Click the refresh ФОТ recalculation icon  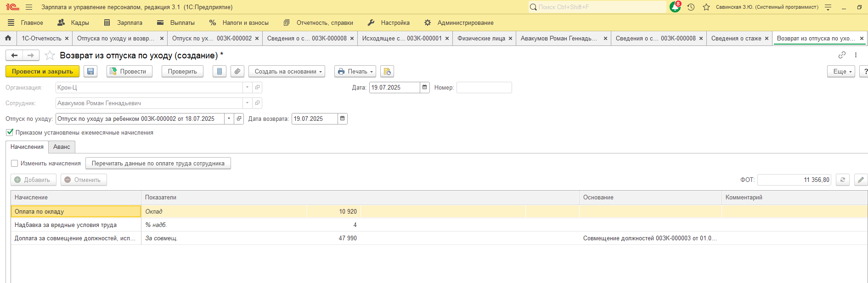(843, 180)
